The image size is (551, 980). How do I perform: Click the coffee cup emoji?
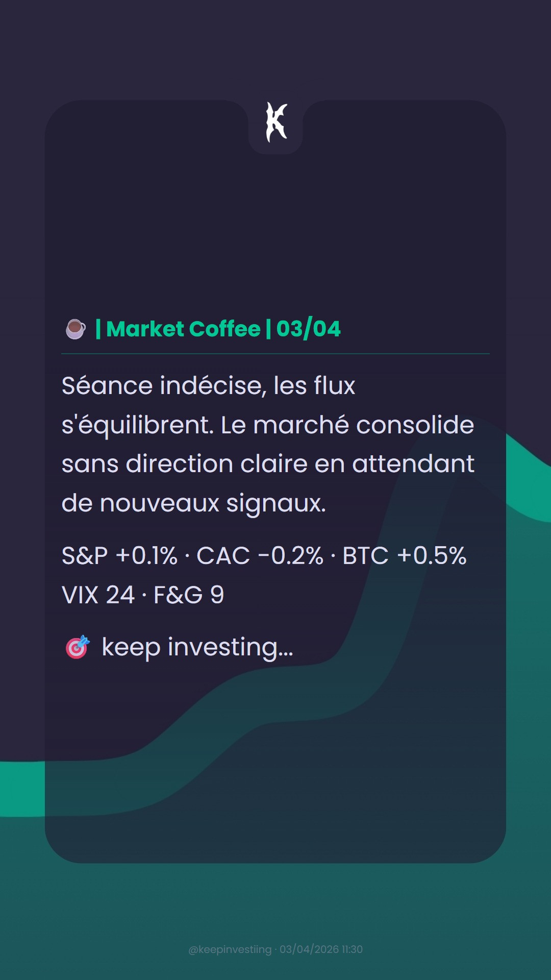point(76,329)
